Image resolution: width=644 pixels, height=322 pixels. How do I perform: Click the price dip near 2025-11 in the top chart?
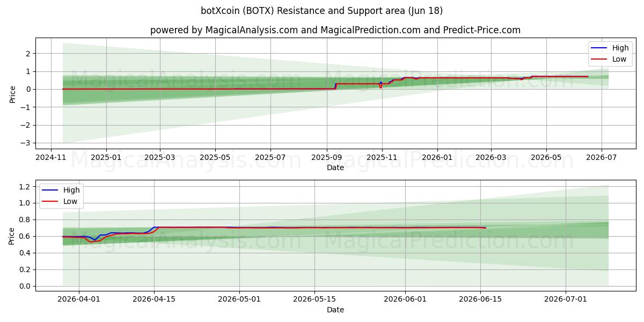point(380,86)
